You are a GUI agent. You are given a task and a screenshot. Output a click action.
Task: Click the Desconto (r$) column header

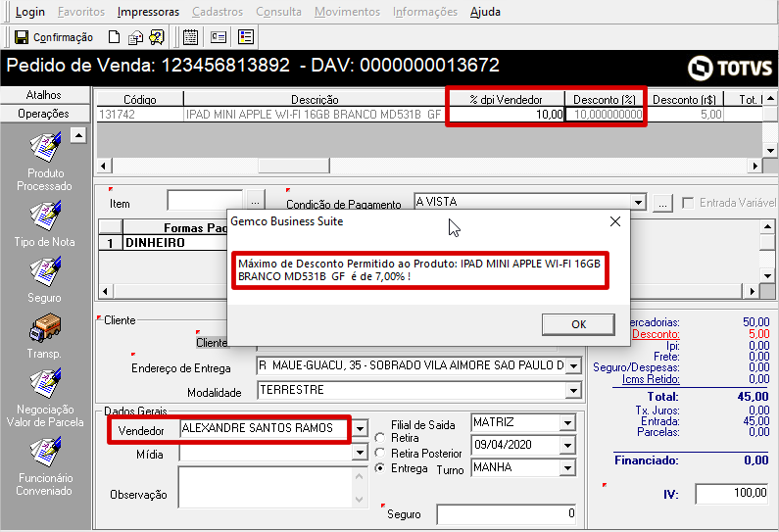pyautogui.click(x=684, y=99)
